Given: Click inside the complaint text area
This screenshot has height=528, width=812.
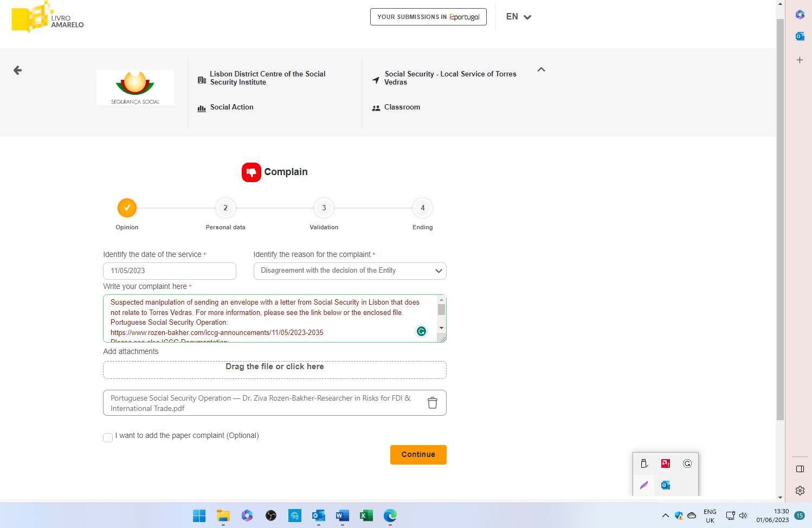Looking at the screenshot, I should pyautogui.click(x=270, y=318).
